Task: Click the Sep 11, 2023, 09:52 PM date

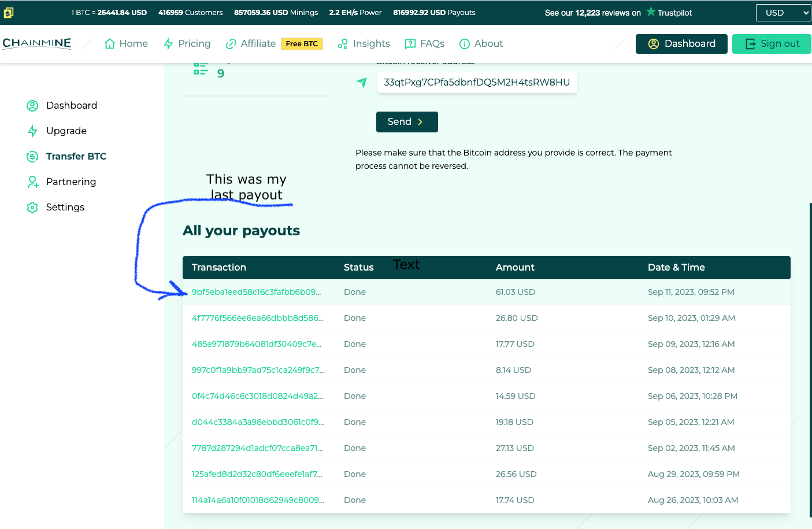Action: point(691,293)
